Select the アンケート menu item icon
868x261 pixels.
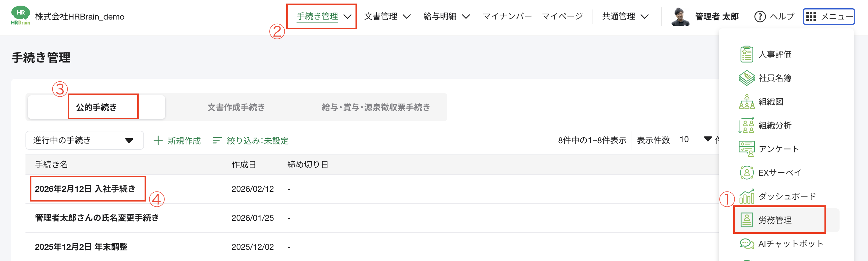tap(747, 148)
